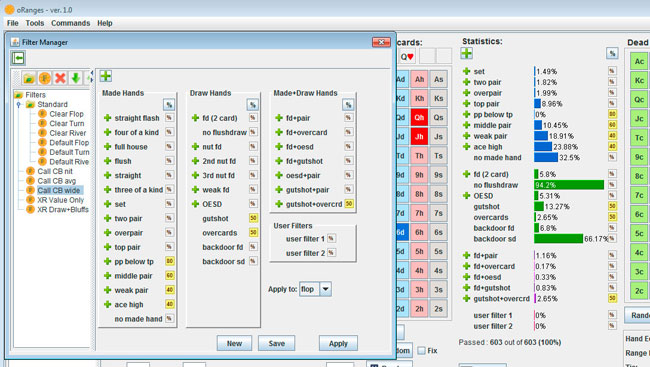
Task: Click plus icon next to oesd+pair
Action: 279,175
